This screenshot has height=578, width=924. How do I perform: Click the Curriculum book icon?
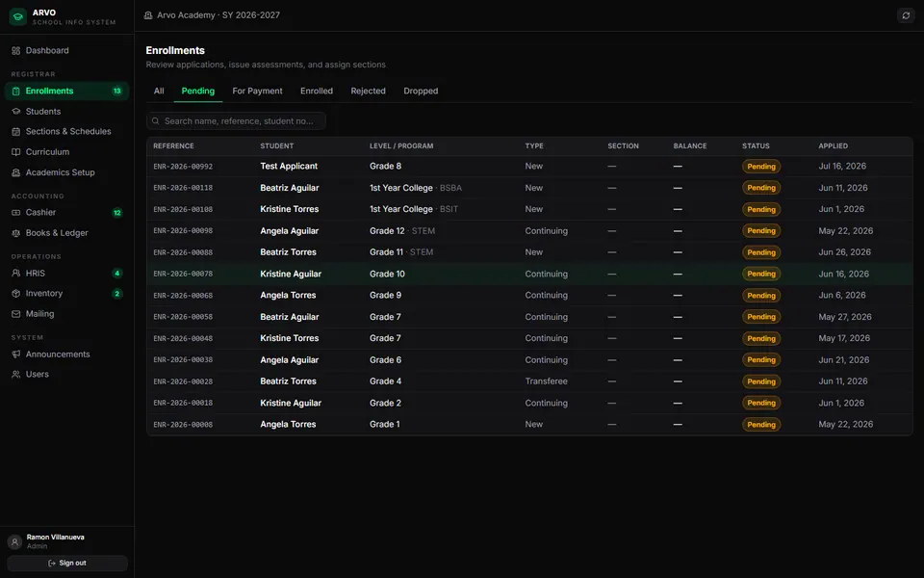pos(16,152)
